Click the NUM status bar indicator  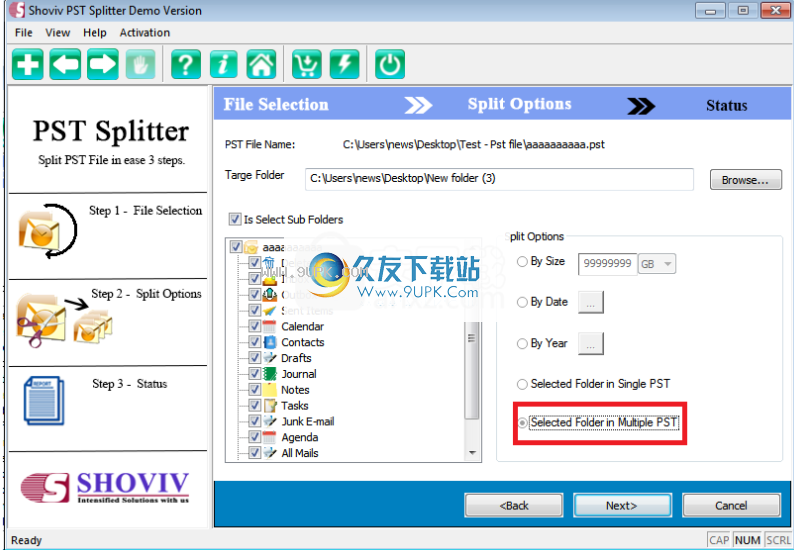[747, 540]
